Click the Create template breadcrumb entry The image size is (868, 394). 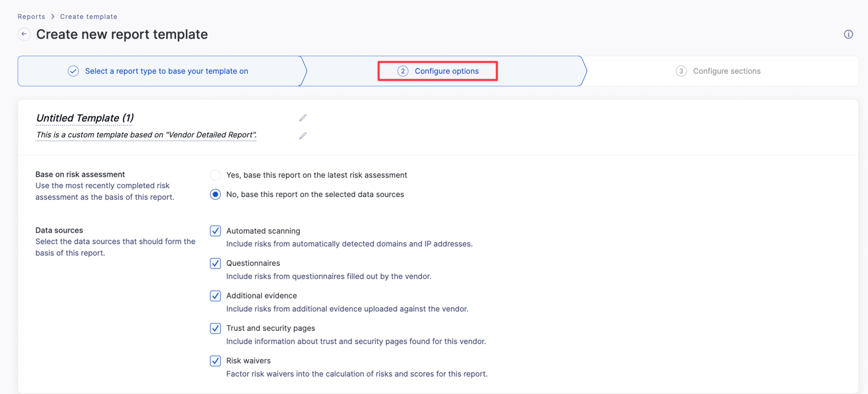click(x=88, y=16)
